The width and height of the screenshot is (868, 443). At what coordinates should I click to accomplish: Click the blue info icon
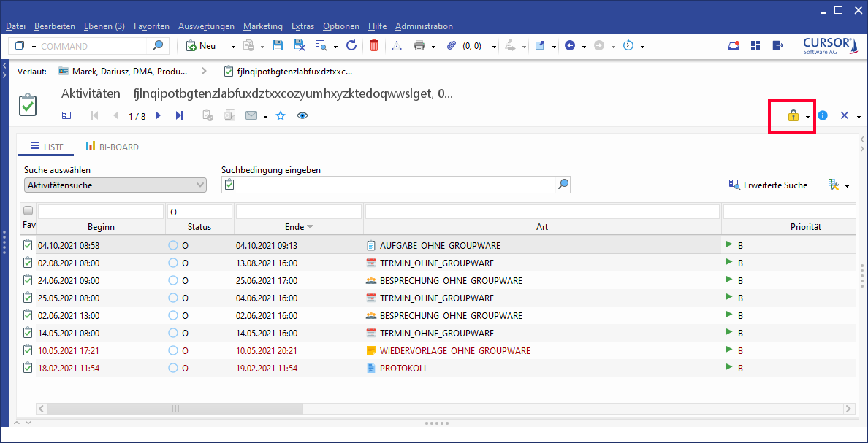pos(823,115)
